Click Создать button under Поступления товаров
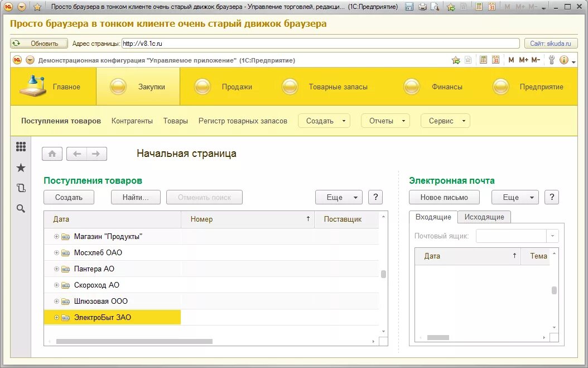The image size is (588, 368). (69, 197)
